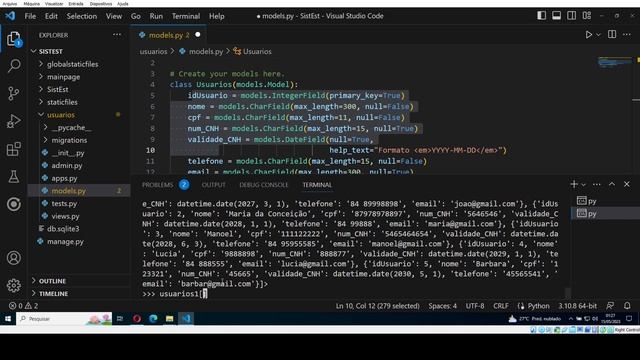Close the terminal panel

(627, 184)
